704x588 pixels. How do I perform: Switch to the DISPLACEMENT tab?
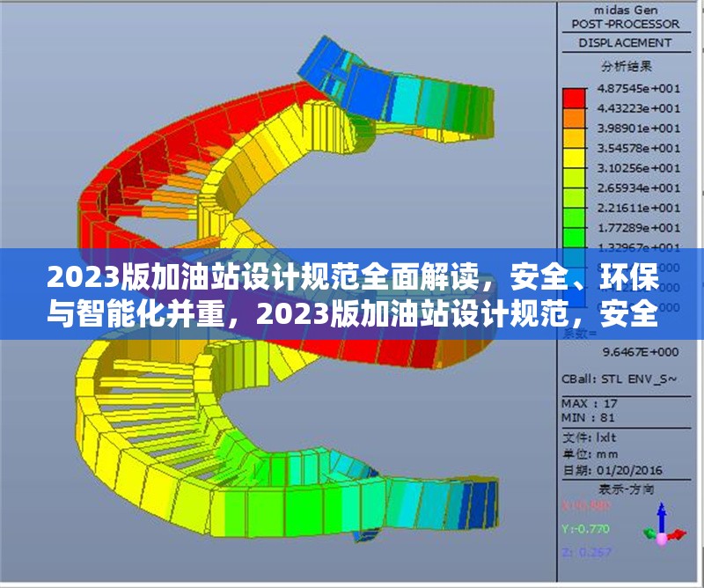[625, 40]
